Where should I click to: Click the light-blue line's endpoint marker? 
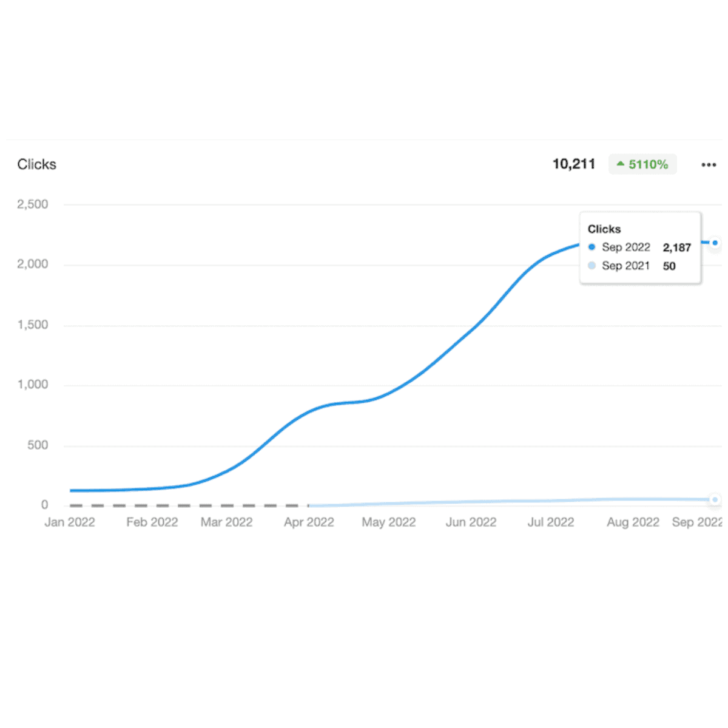pyautogui.click(x=715, y=499)
